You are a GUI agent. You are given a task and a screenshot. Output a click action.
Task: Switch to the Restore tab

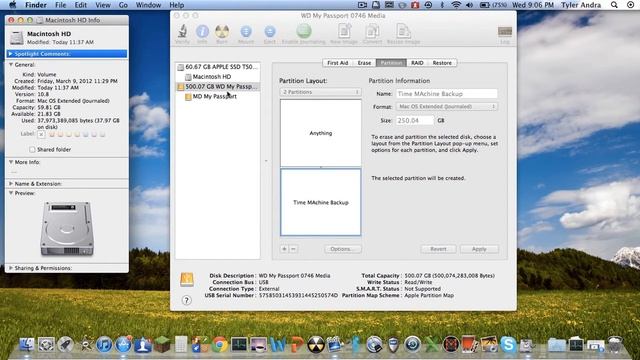point(442,63)
